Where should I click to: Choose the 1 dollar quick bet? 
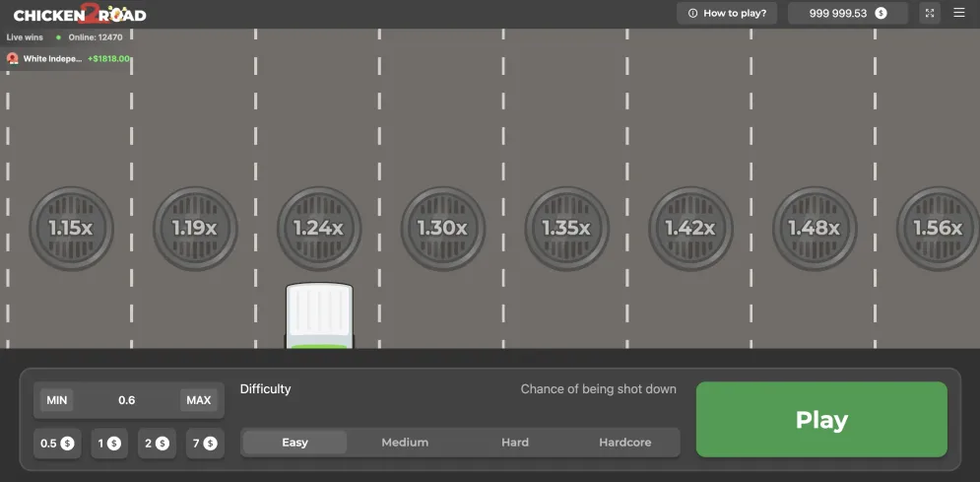coord(109,444)
